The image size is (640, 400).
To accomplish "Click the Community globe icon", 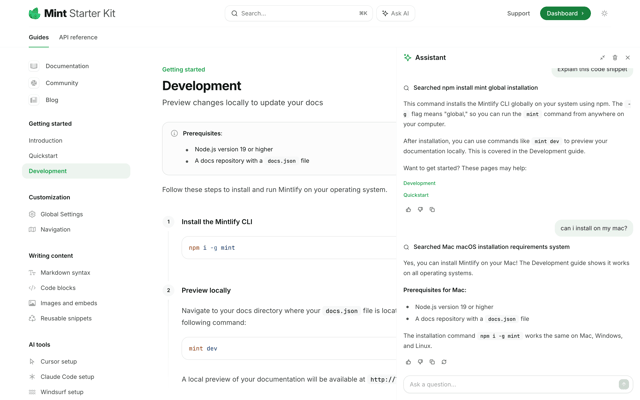I will click(34, 83).
